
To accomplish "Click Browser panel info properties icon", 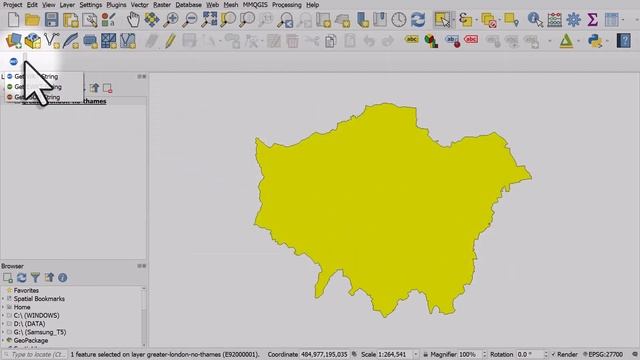I will coord(62,278).
